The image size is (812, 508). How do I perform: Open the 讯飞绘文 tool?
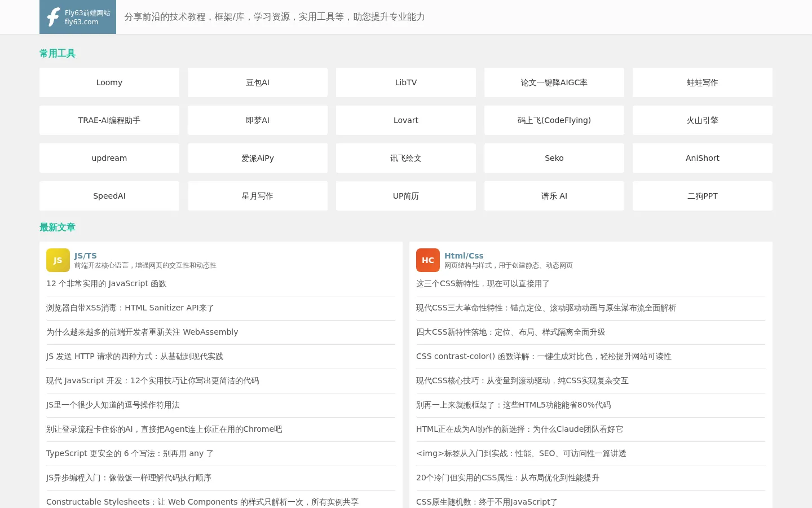click(x=406, y=158)
